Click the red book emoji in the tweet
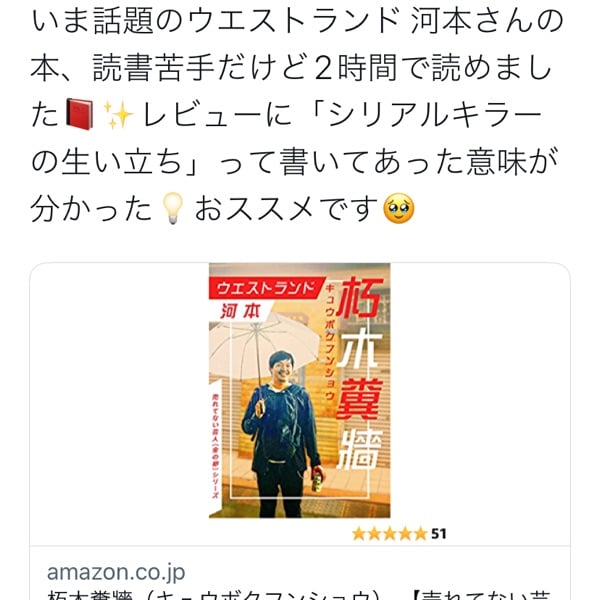Viewport: 600px width, 600px height. coord(79,114)
